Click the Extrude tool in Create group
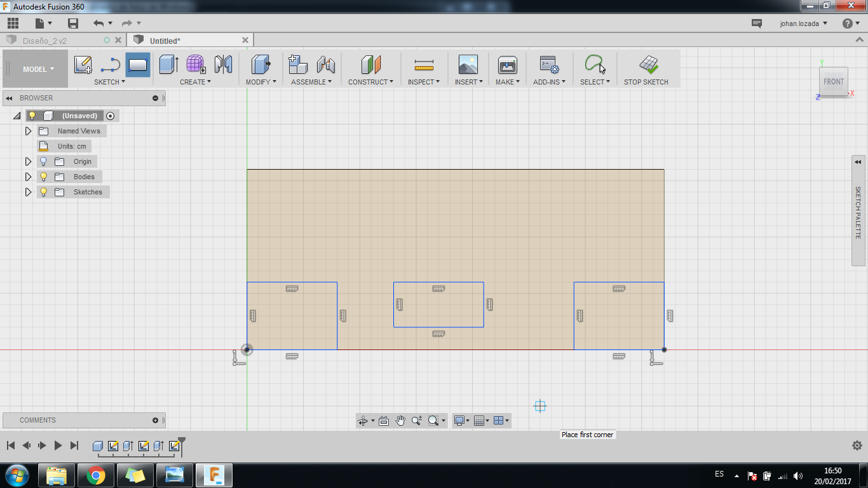868x488 pixels. pyautogui.click(x=168, y=64)
